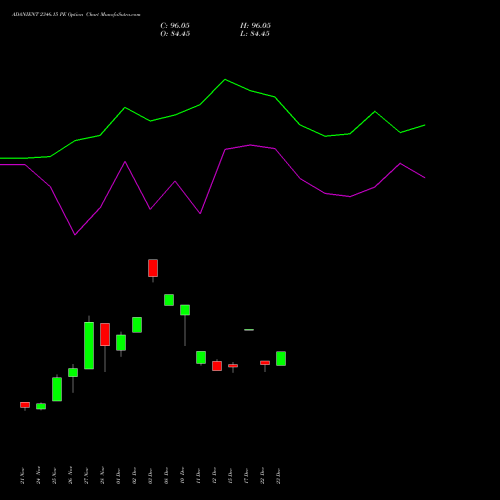Click the green 25 Nov candlestick
Screen dimensions: 500x500
57,389
